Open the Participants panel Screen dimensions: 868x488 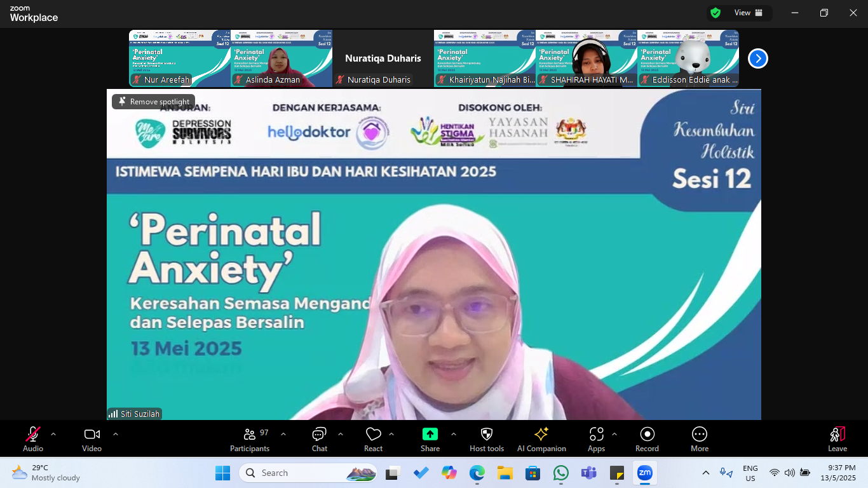click(x=250, y=439)
